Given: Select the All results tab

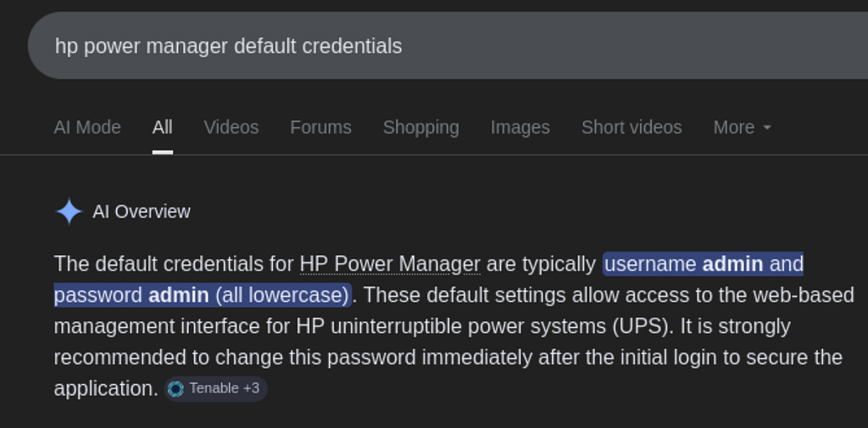Looking at the screenshot, I should click(x=162, y=127).
